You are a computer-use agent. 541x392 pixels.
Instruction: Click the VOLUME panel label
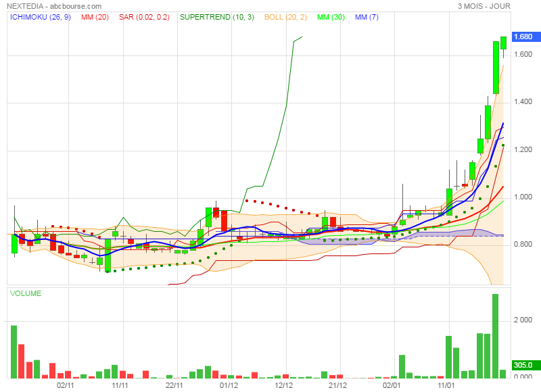(26, 293)
